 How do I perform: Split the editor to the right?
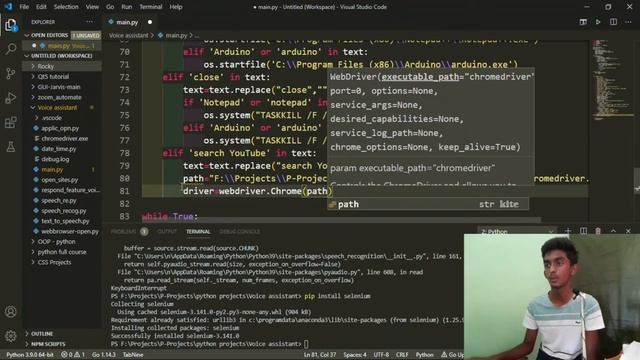click(613, 22)
